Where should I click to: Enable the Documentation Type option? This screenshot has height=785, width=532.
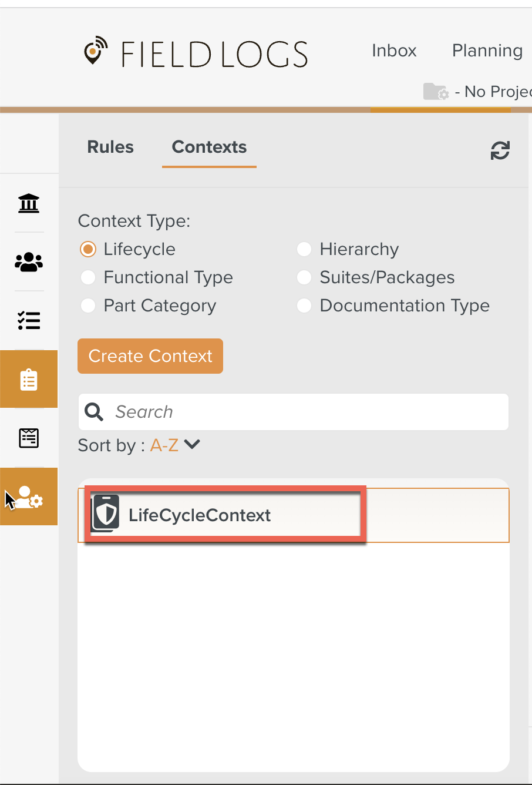(x=304, y=306)
